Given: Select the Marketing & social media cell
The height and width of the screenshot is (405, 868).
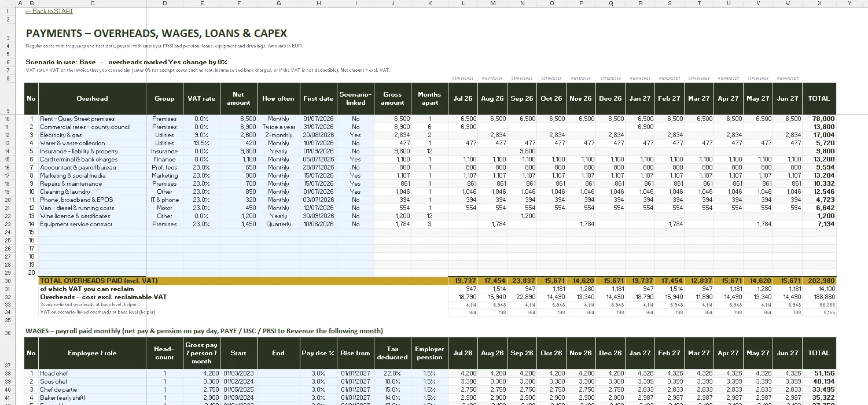Looking at the screenshot, I should tap(92, 175).
